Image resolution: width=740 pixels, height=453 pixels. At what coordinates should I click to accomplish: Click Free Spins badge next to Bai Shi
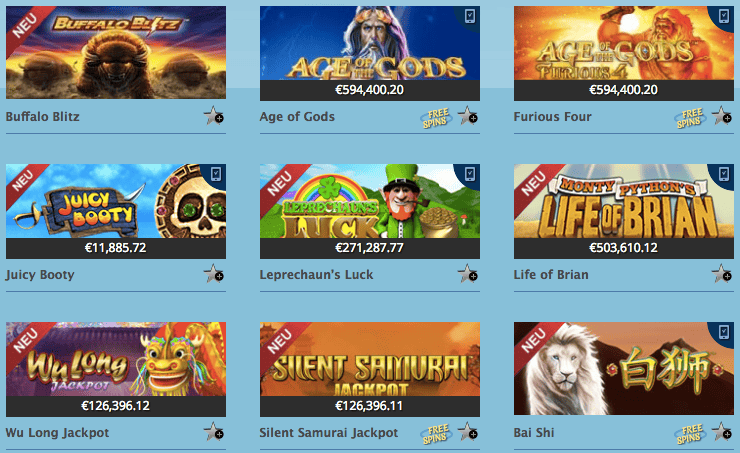click(690, 434)
